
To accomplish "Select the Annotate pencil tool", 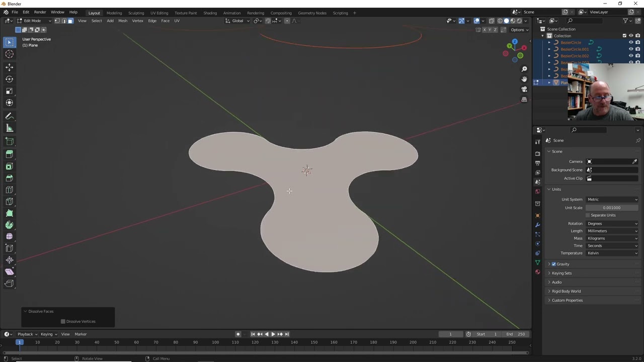I will tap(9, 116).
